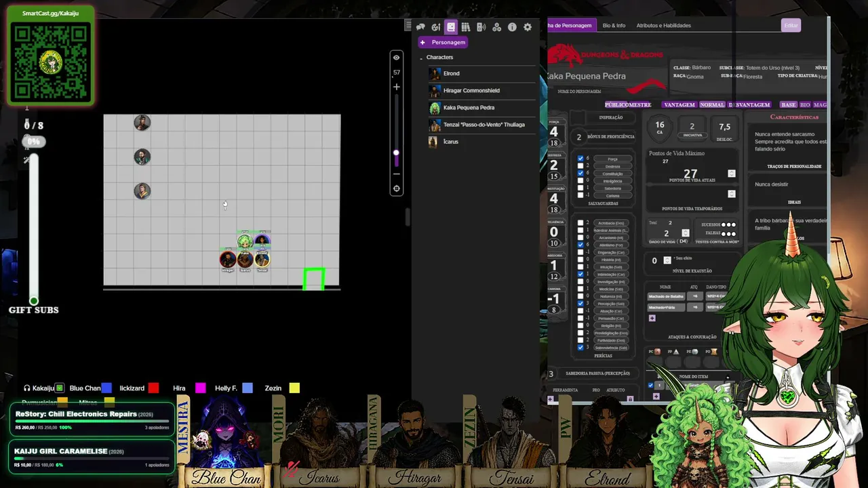Open the Bio sheet section
The width and height of the screenshot is (868, 488).
[x=805, y=105]
